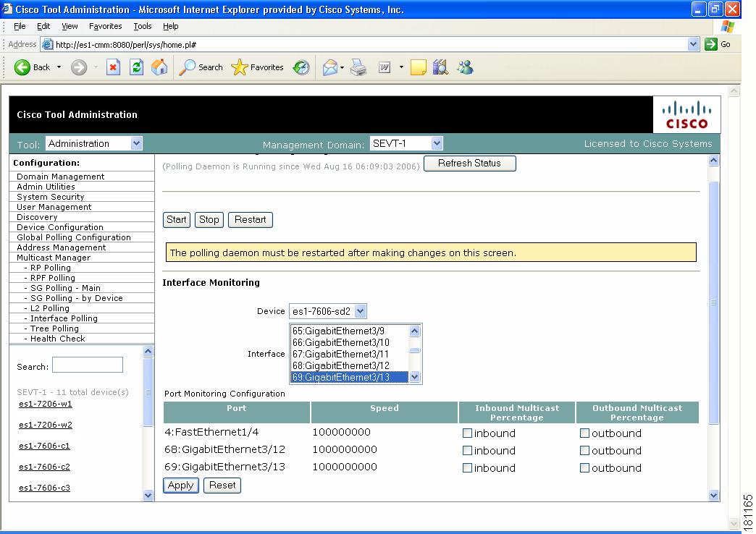756x534 pixels.
Task: Click device list scroll down arrow
Action: click(148, 495)
